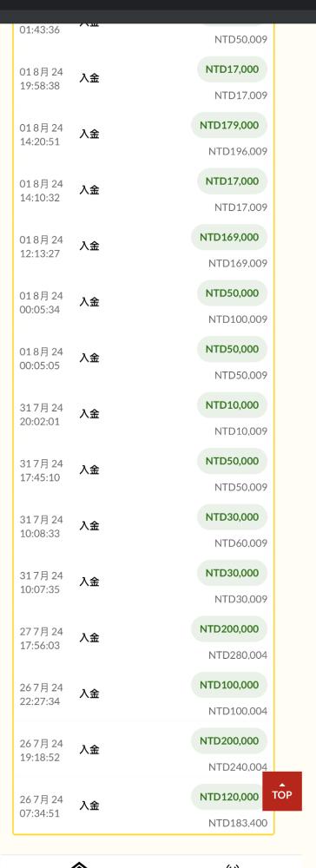Viewport: 316px width, 868px height.
Task: Click NTD30,000 pill at 10:07:35
Action: (232, 573)
